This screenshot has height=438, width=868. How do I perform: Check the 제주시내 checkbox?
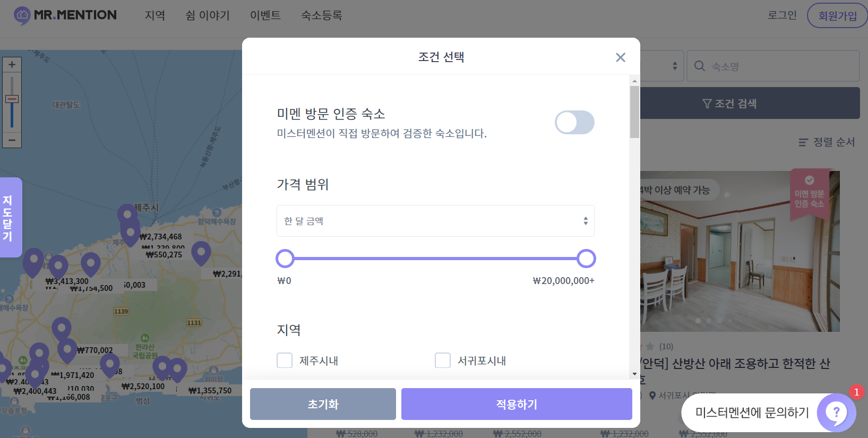click(x=285, y=360)
